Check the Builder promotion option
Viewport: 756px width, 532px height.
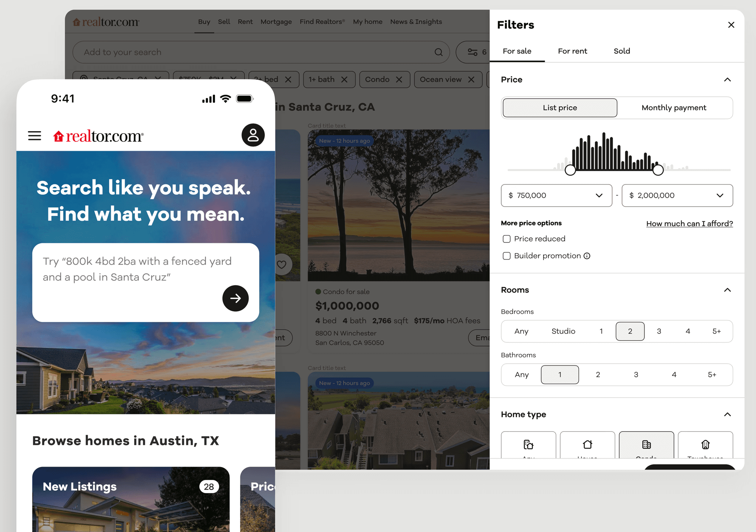(x=507, y=256)
